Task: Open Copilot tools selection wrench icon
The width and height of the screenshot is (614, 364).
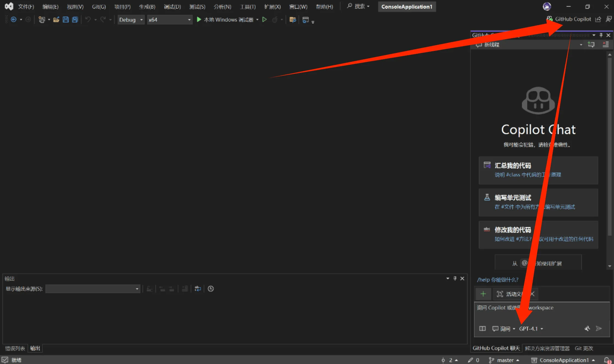Action: 587,329
